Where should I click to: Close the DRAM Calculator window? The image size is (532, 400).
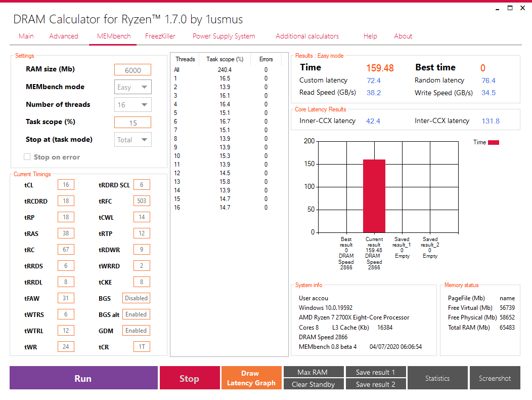pyautogui.click(x=522, y=8)
